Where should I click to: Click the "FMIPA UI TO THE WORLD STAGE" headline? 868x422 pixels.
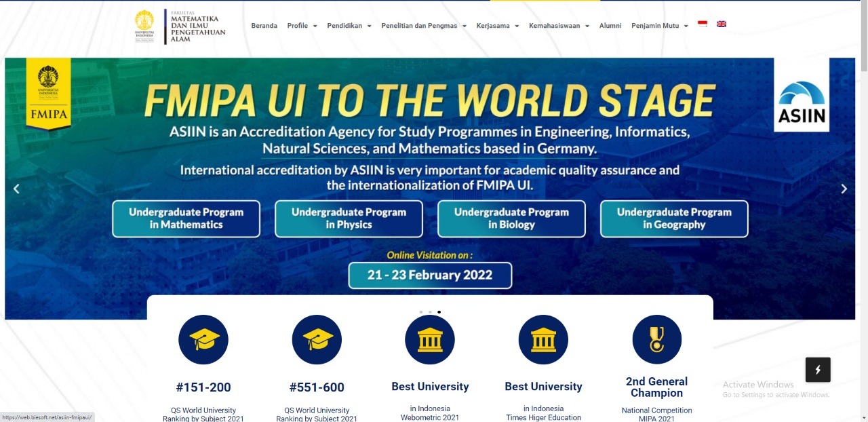430,101
